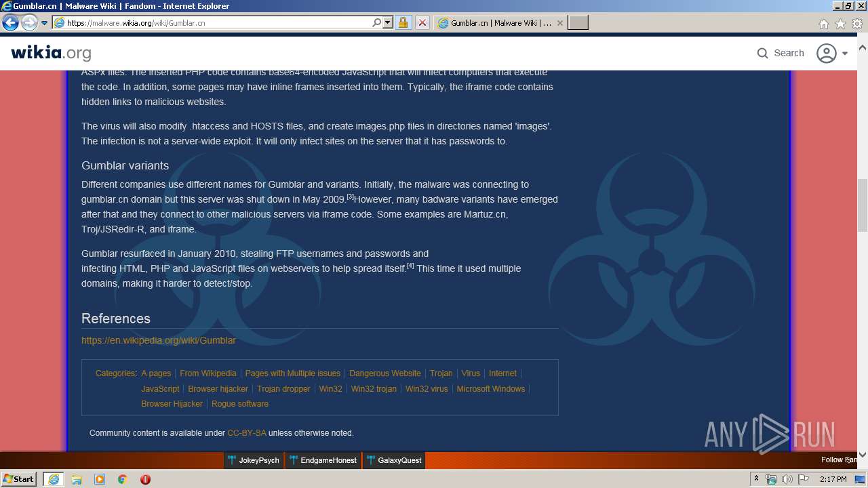The width and height of the screenshot is (868, 488).
Task: Open the 'From Wikipedia' category
Action: [208, 373]
